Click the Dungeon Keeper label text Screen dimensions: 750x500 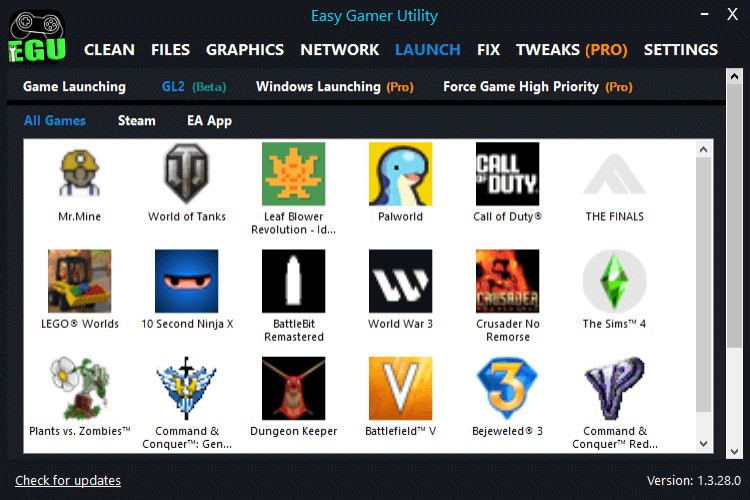point(294,431)
